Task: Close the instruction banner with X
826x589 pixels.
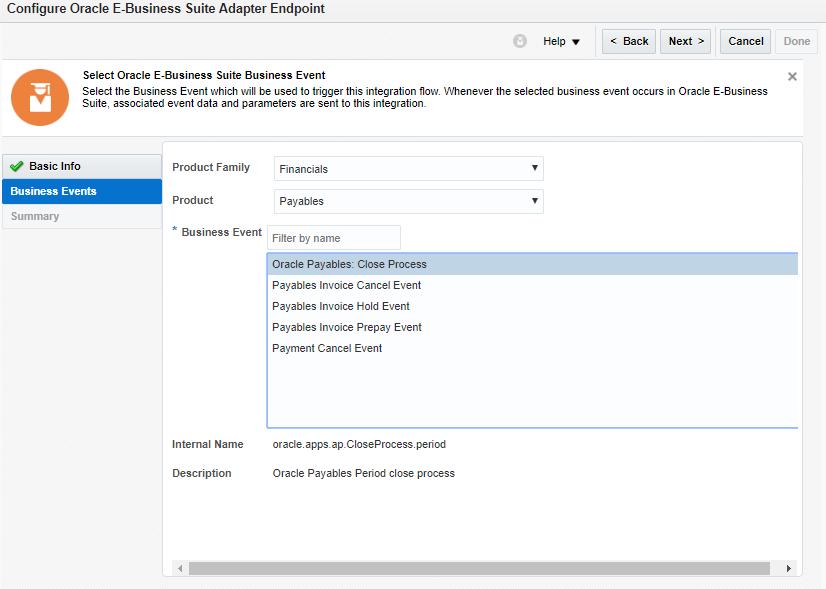Action: [792, 77]
